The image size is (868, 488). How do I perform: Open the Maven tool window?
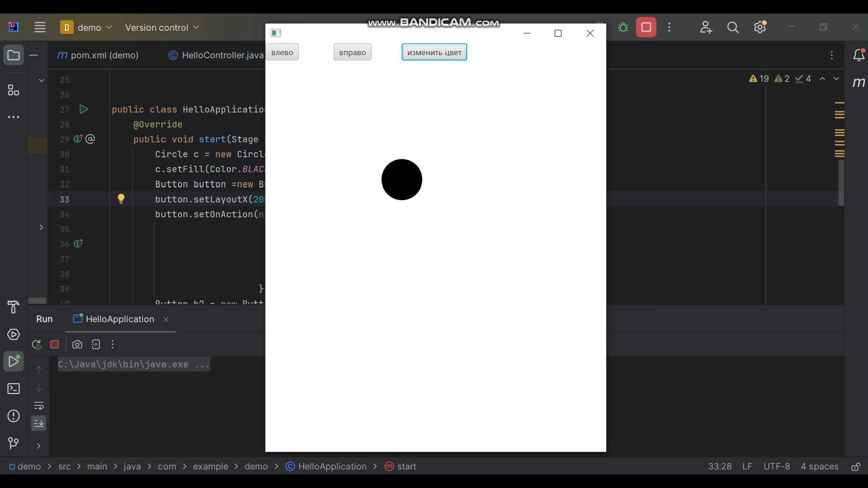(859, 83)
